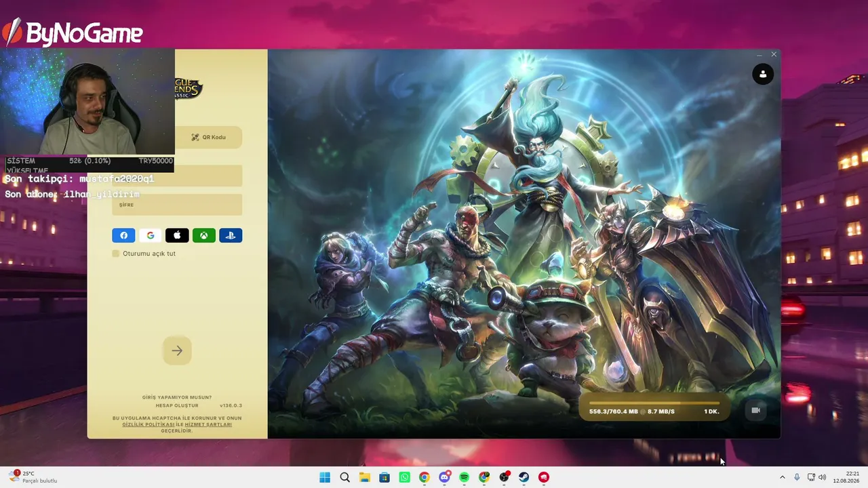Open Riot Client from the taskbar
Image resolution: width=868 pixels, height=488 pixels.
544,477
